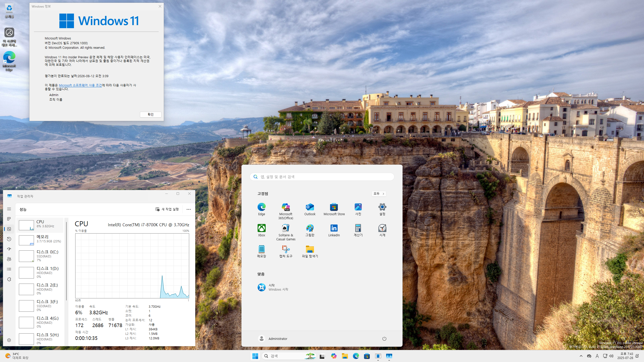
Task: Open Services page in Task Manager sidebar
Action: click(9, 279)
